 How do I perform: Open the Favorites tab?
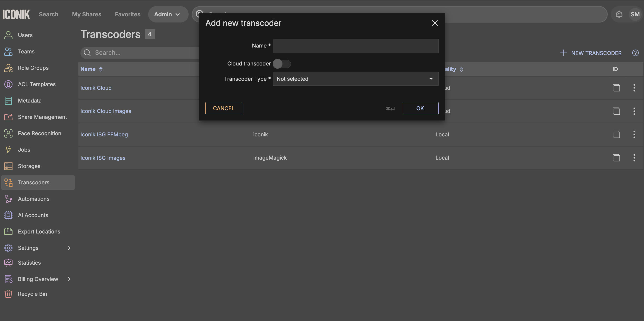pos(127,14)
